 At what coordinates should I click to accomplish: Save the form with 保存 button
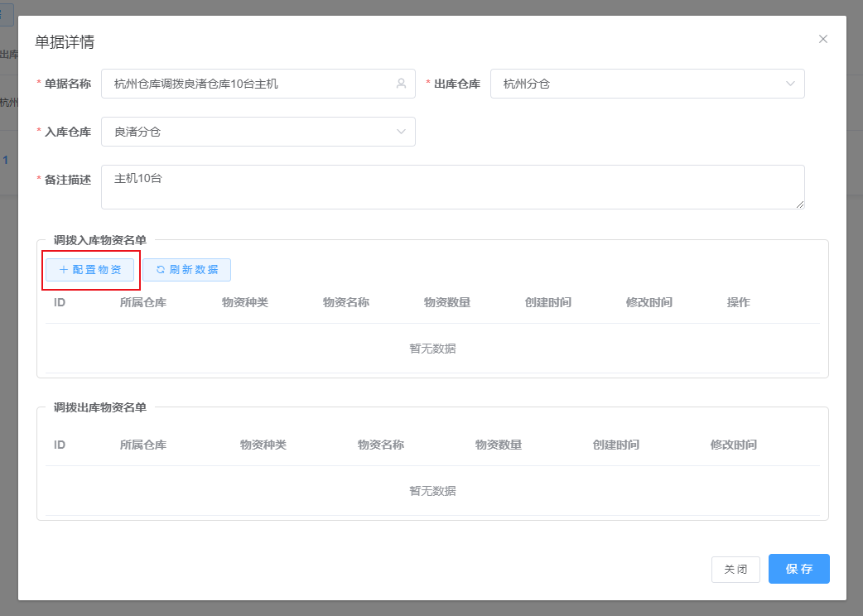798,569
